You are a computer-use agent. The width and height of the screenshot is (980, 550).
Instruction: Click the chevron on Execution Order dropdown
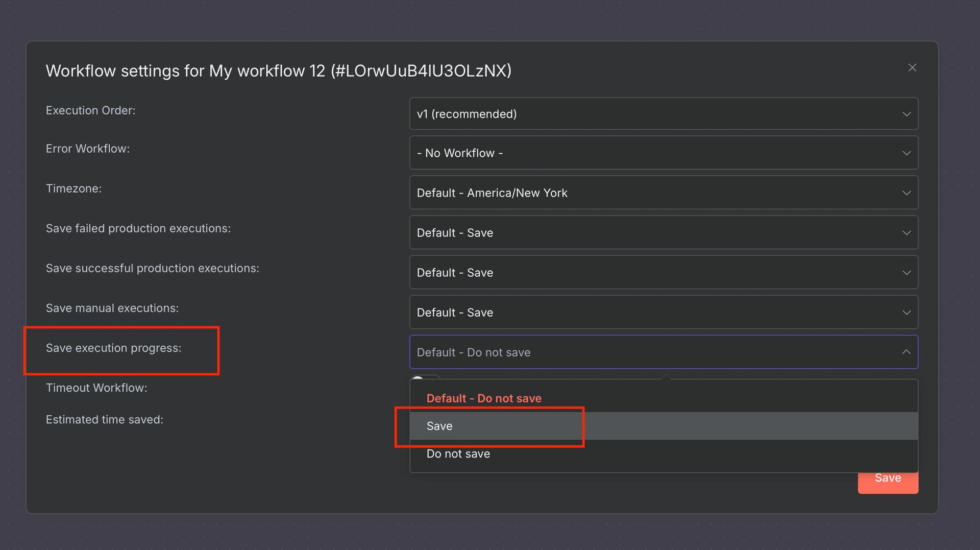(x=906, y=113)
